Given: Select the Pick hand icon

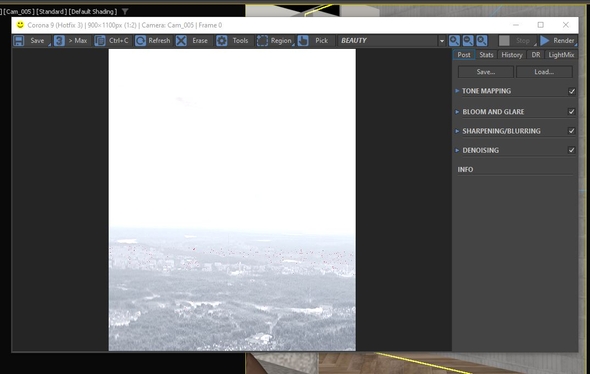Looking at the screenshot, I should pyautogui.click(x=303, y=41).
